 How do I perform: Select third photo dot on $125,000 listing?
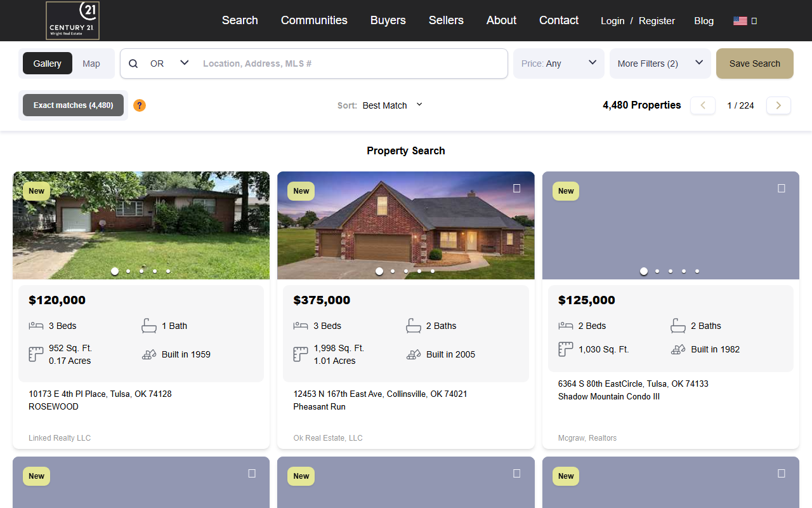click(671, 271)
